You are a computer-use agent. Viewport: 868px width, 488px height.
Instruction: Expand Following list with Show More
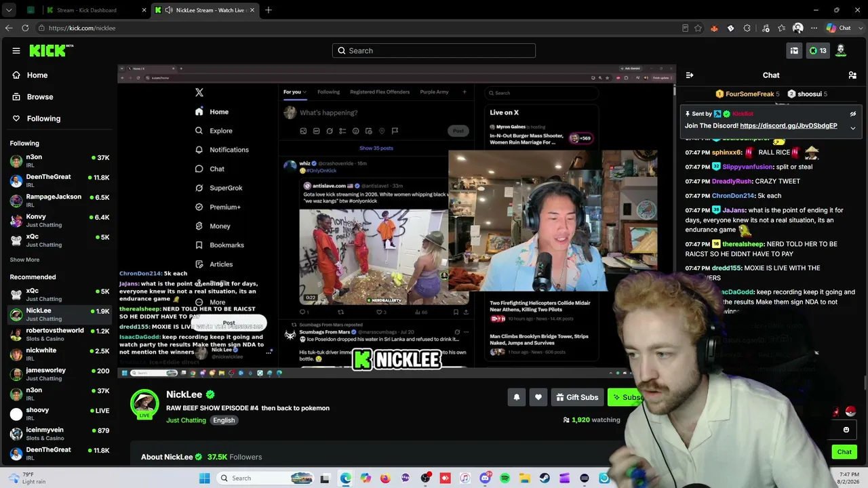click(24, 260)
